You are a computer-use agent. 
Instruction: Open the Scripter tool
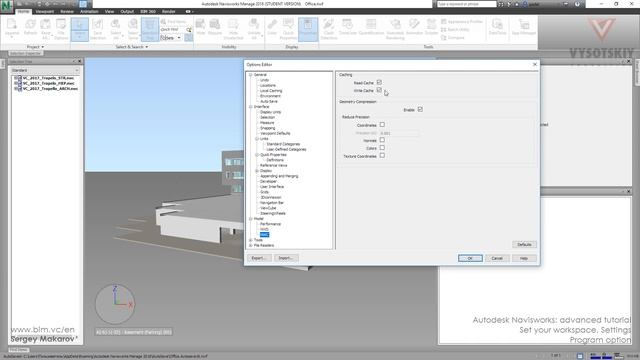point(431,27)
